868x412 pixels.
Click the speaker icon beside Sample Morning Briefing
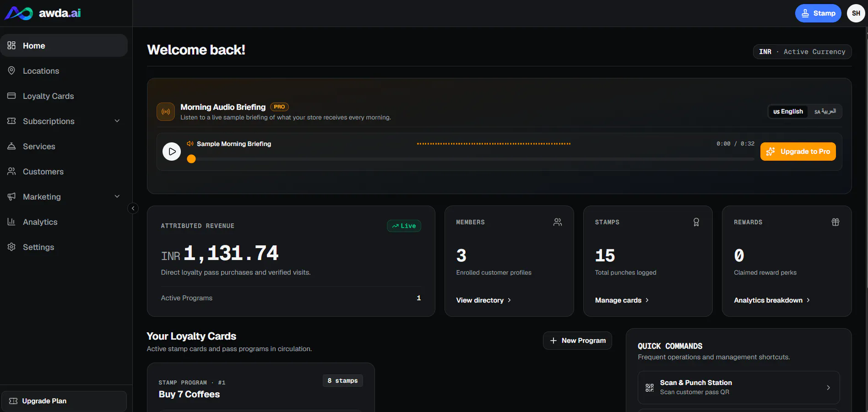point(190,144)
